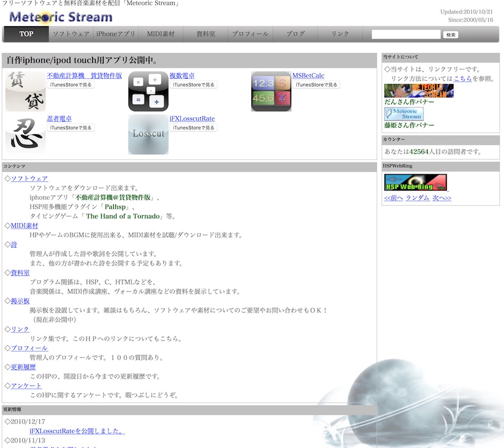Click the HSP Web-Ring banner image
This screenshot has height=448, width=504.
415,182
